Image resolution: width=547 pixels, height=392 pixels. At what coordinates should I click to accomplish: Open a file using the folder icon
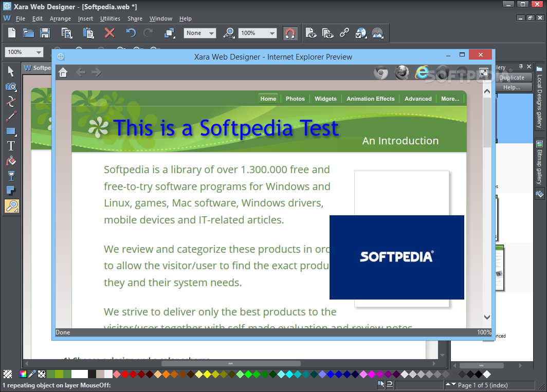(28, 33)
